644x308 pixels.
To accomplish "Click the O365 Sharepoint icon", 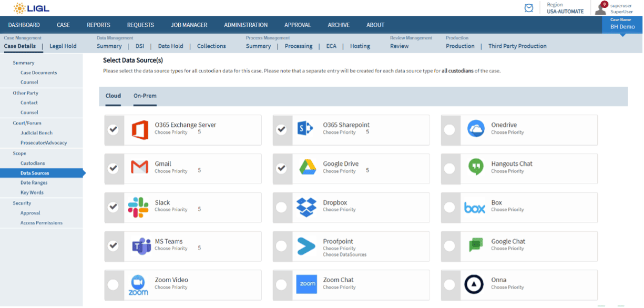I will (x=305, y=129).
